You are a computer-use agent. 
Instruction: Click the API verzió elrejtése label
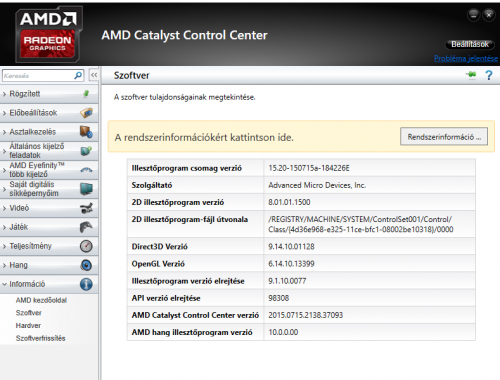(x=166, y=298)
